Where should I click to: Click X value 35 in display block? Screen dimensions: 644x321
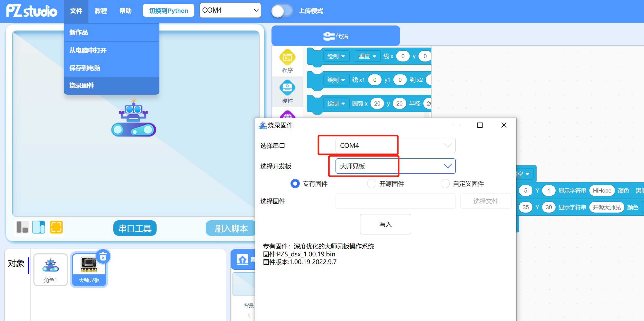click(525, 207)
